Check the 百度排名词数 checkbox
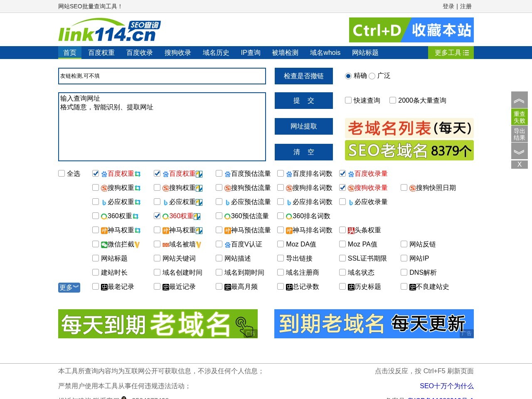The height and width of the screenshot is (399, 532). (x=281, y=173)
